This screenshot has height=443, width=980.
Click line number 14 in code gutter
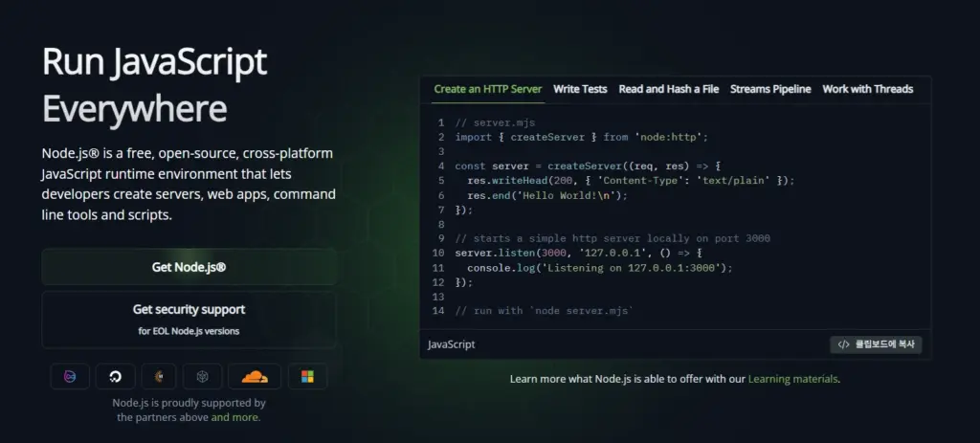(438, 311)
